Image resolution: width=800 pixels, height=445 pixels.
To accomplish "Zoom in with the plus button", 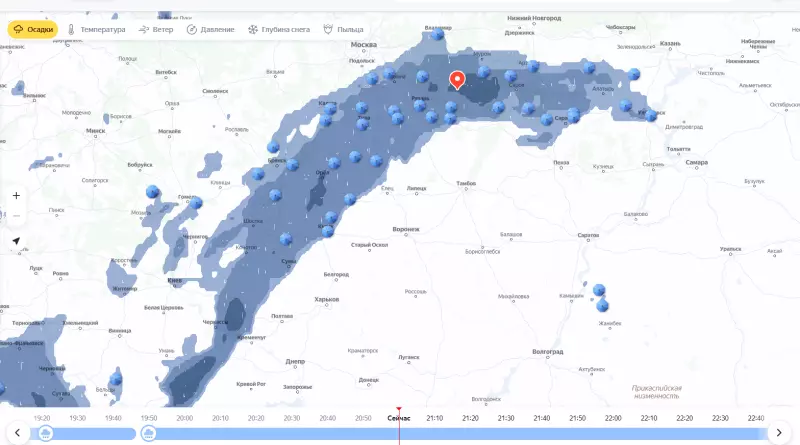I will 16,195.
